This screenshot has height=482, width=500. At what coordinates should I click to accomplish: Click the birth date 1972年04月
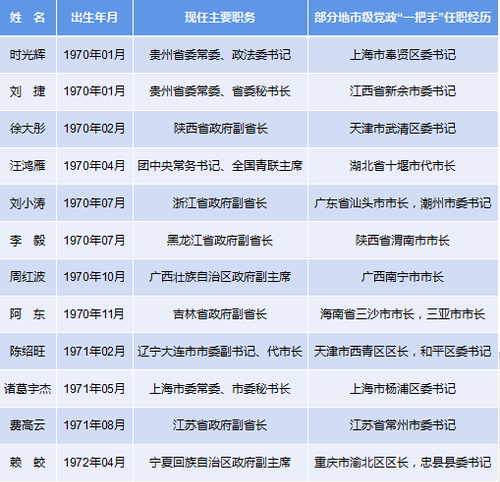pos(95,463)
